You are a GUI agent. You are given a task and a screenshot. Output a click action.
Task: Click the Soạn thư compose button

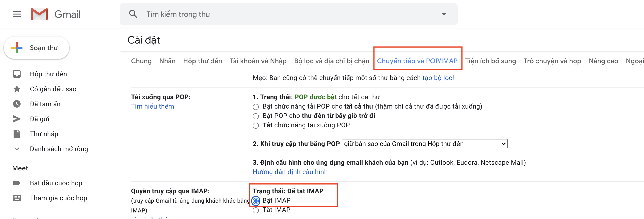point(37,48)
